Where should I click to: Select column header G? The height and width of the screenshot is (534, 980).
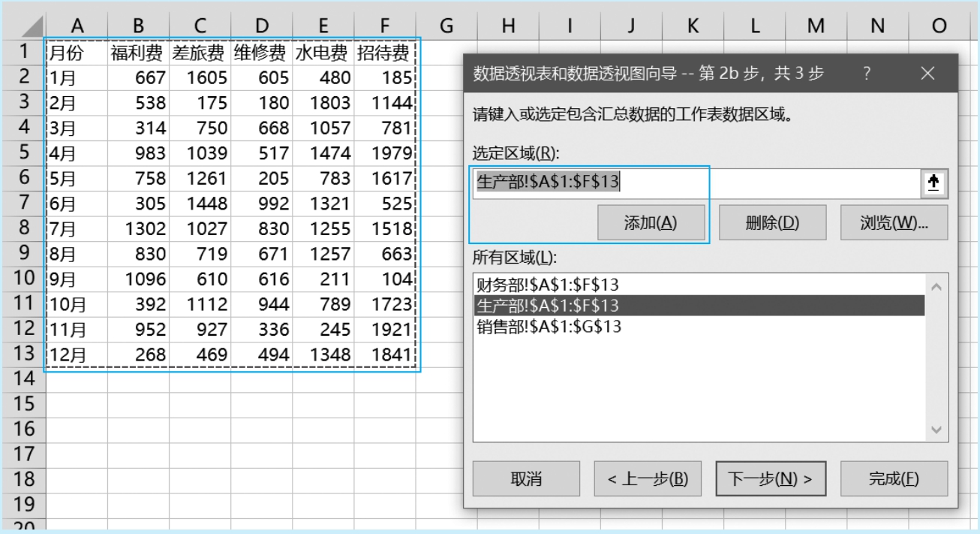click(446, 26)
